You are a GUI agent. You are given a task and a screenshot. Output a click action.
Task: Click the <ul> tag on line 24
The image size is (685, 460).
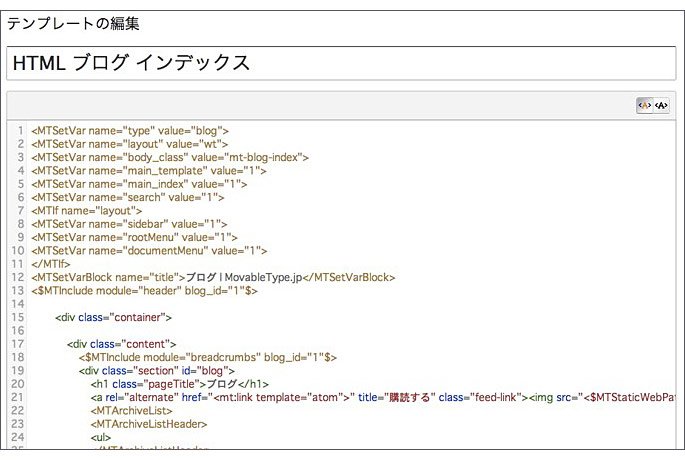point(101,437)
